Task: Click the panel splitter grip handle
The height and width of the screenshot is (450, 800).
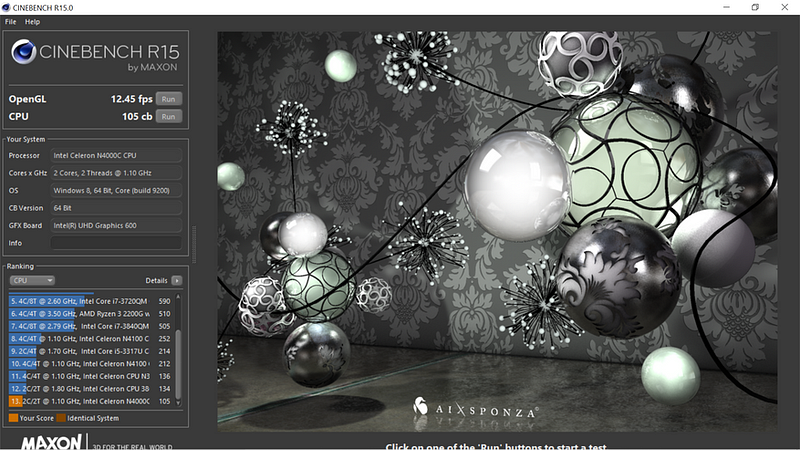Action: coord(194,244)
